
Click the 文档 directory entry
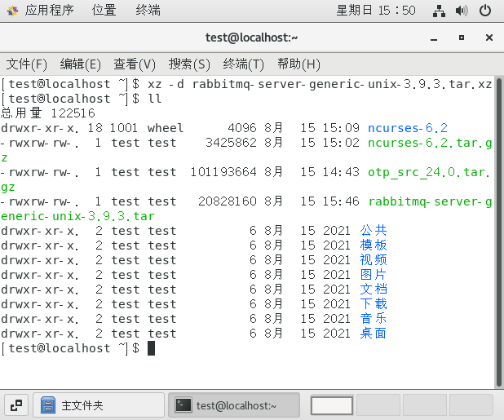pyautogui.click(x=374, y=290)
